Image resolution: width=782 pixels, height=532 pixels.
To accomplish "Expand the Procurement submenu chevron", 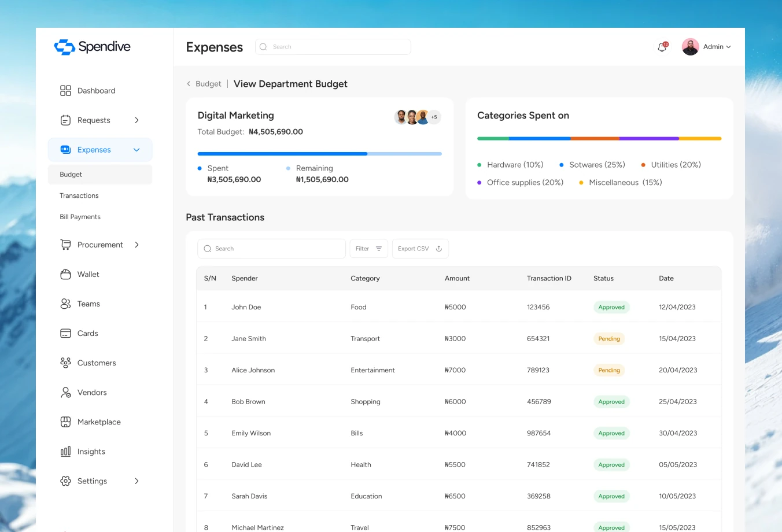I will pyautogui.click(x=137, y=245).
